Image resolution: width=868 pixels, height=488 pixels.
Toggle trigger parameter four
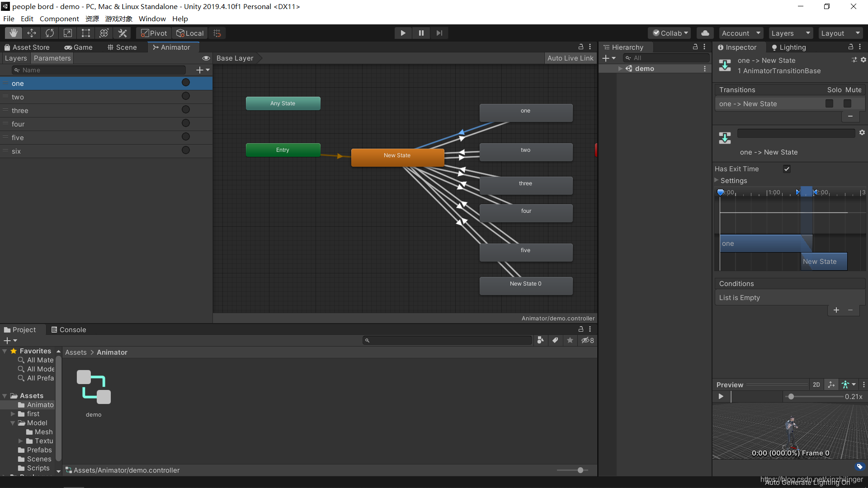[186, 123]
